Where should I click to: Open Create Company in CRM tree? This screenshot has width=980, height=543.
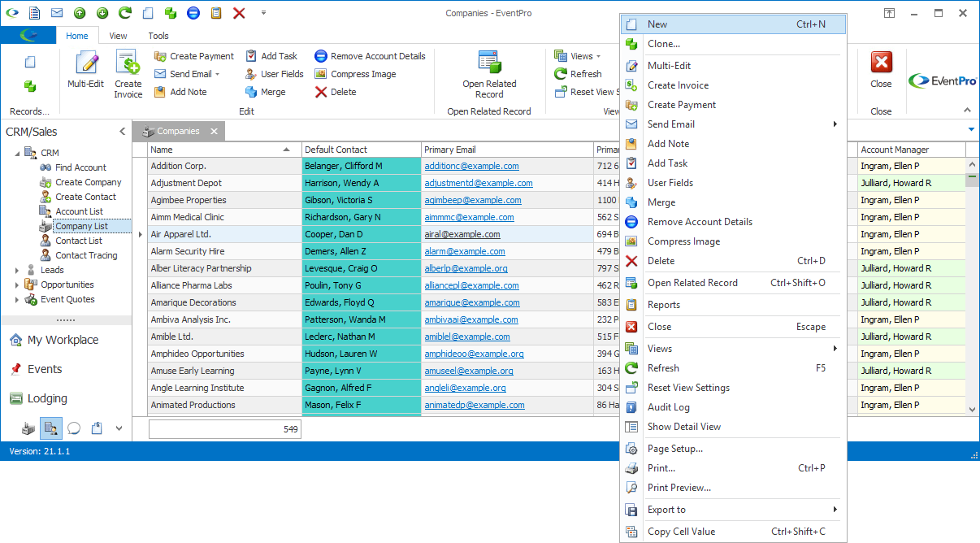[x=88, y=182]
